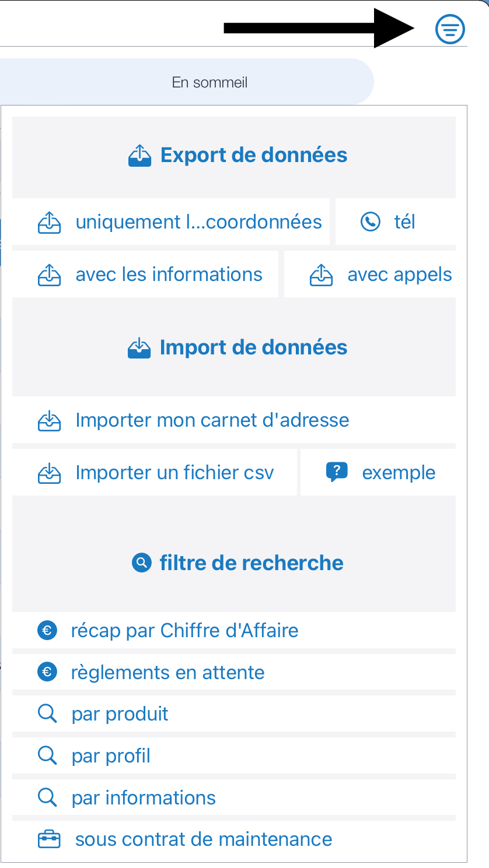Click the Import de données header
489x868 pixels.
point(238,347)
